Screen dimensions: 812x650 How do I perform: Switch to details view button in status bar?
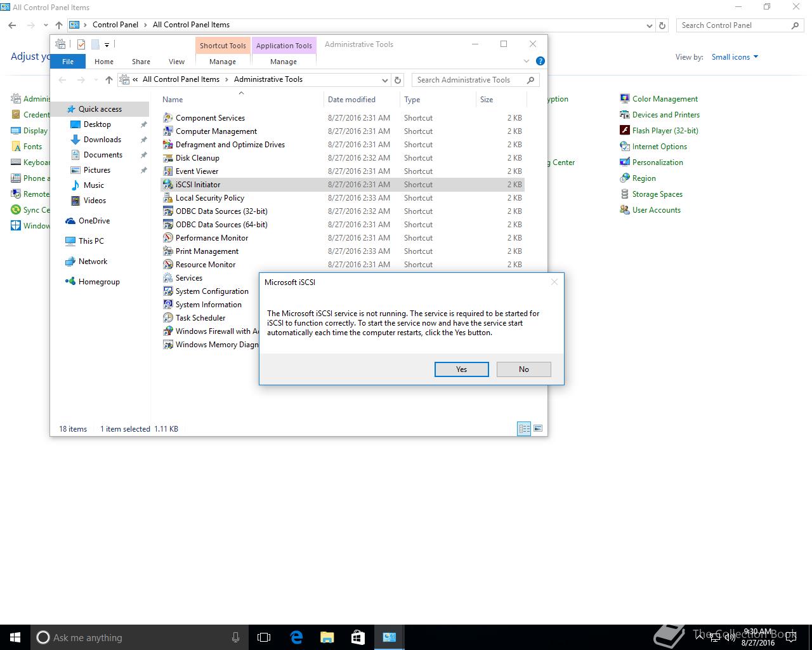(x=524, y=428)
